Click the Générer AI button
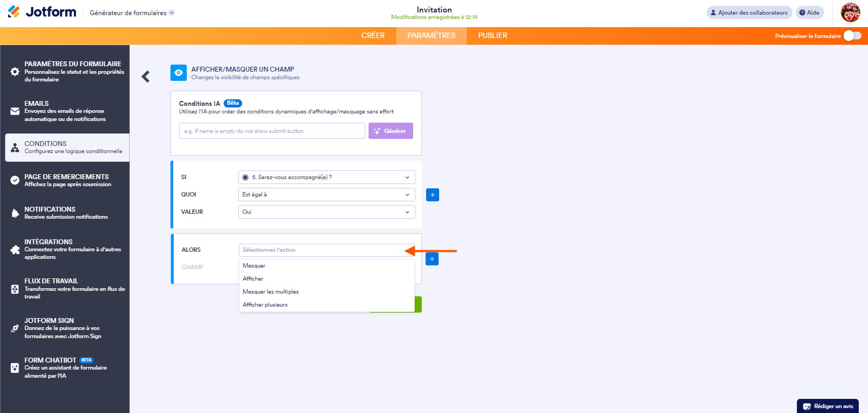The height and width of the screenshot is (413, 868). coord(390,131)
